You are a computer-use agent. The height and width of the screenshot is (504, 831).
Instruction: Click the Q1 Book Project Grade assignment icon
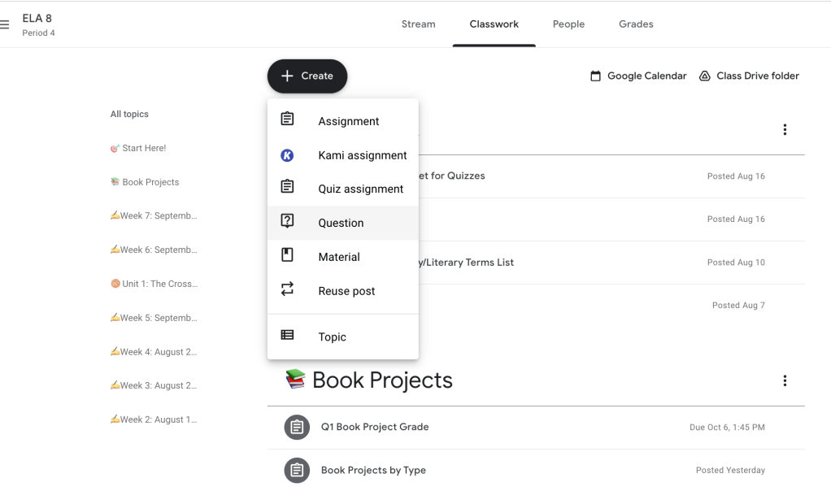click(x=297, y=427)
